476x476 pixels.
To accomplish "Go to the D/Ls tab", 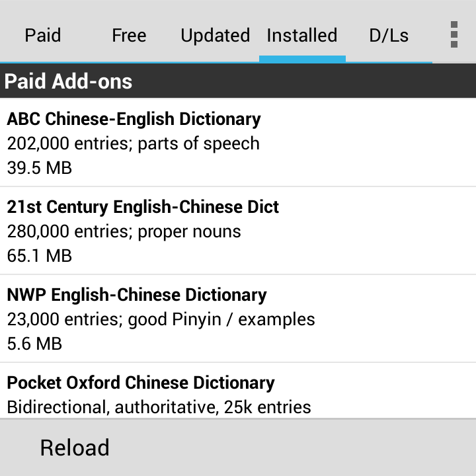I will 389,35.
